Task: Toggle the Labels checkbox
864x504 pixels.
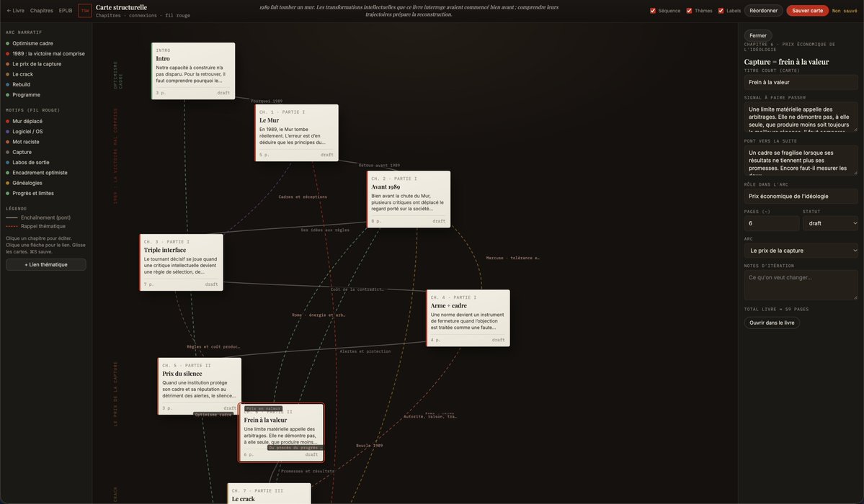Action: [x=721, y=11]
